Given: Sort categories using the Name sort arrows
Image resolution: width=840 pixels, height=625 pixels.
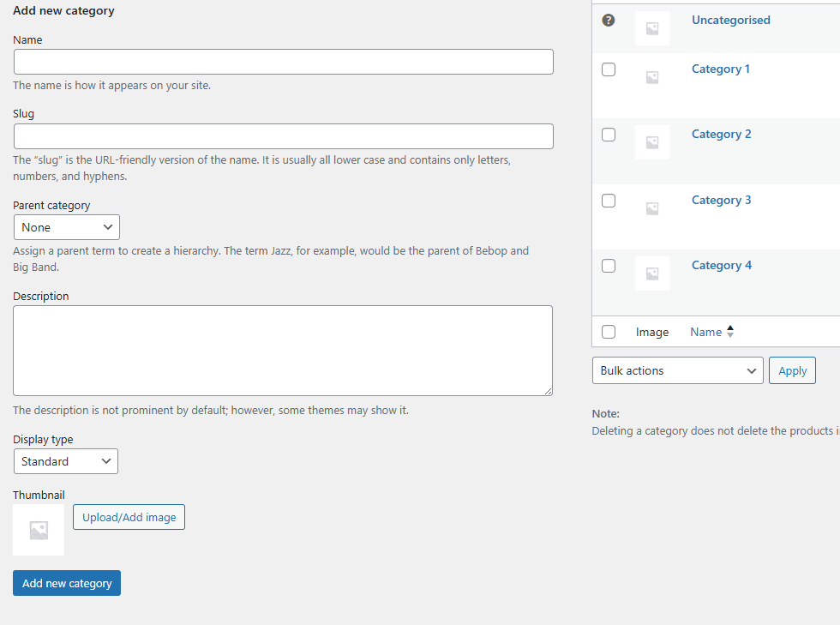Looking at the screenshot, I should point(730,332).
